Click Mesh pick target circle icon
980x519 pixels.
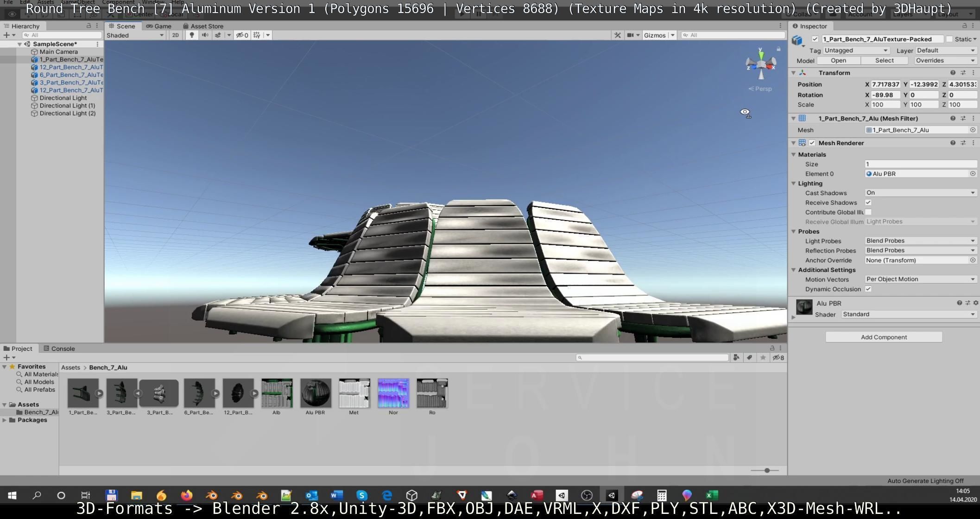[x=973, y=130]
